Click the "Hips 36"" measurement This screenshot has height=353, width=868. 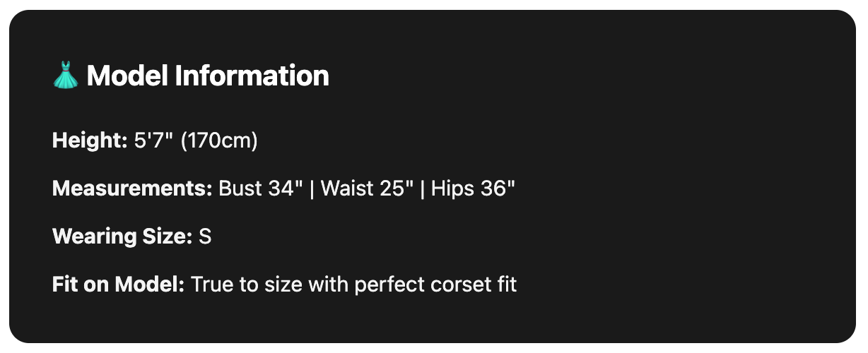tap(473, 189)
